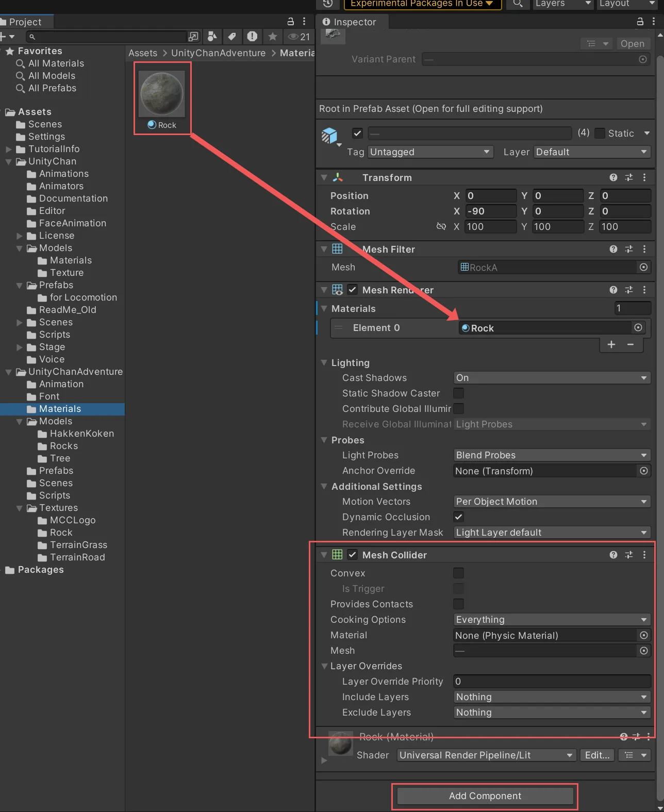Switch to the Inspector tab
This screenshot has width=664, height=812.
click(x=350, y=22)
